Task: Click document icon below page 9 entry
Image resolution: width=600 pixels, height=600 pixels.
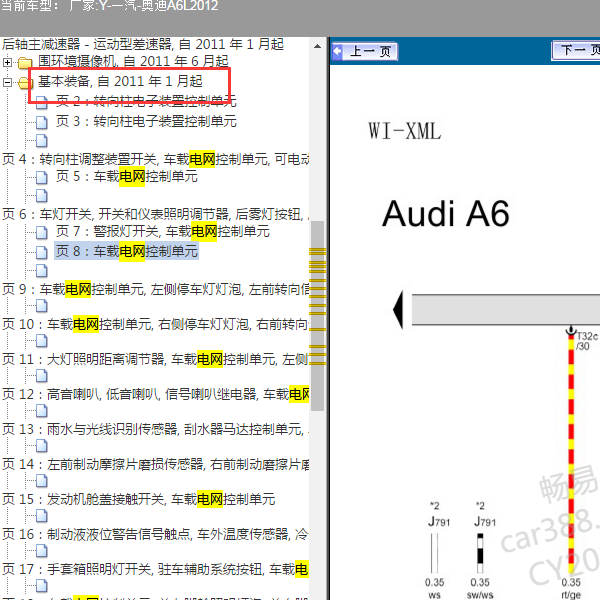Action: point(42,306)
